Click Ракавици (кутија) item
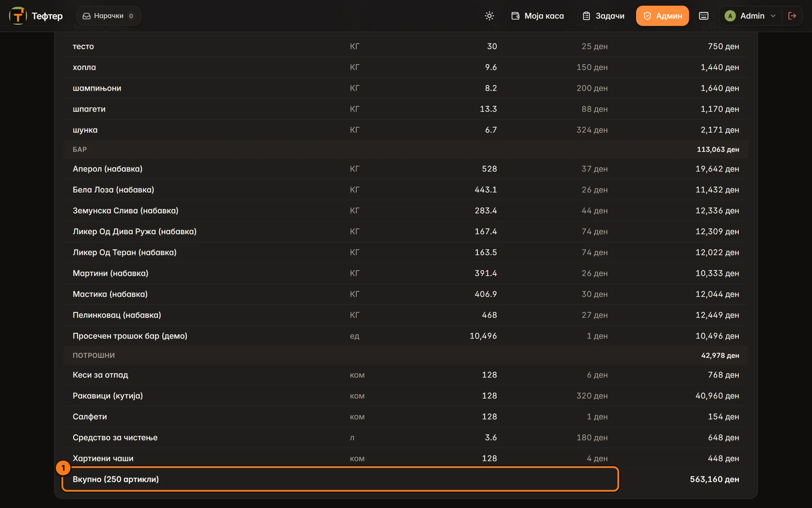 (x=108, y=396)
